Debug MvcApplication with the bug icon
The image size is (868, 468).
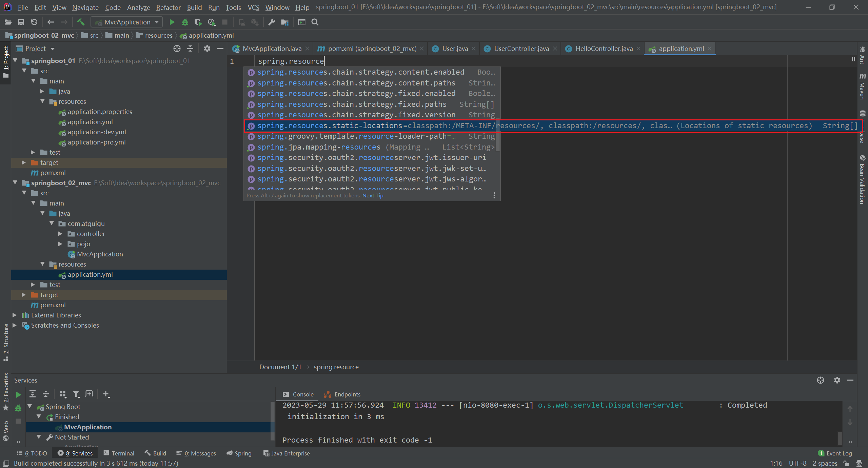[x=185, y=22]
